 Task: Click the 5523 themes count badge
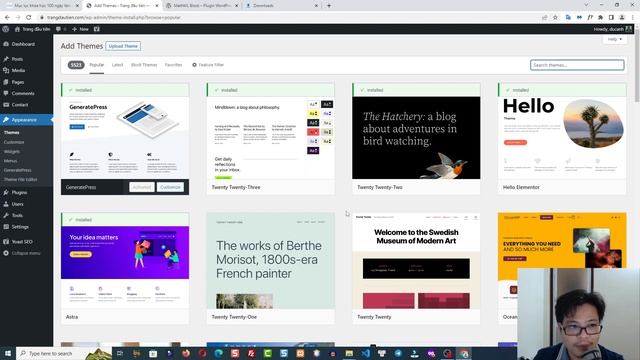click(76, 65)
